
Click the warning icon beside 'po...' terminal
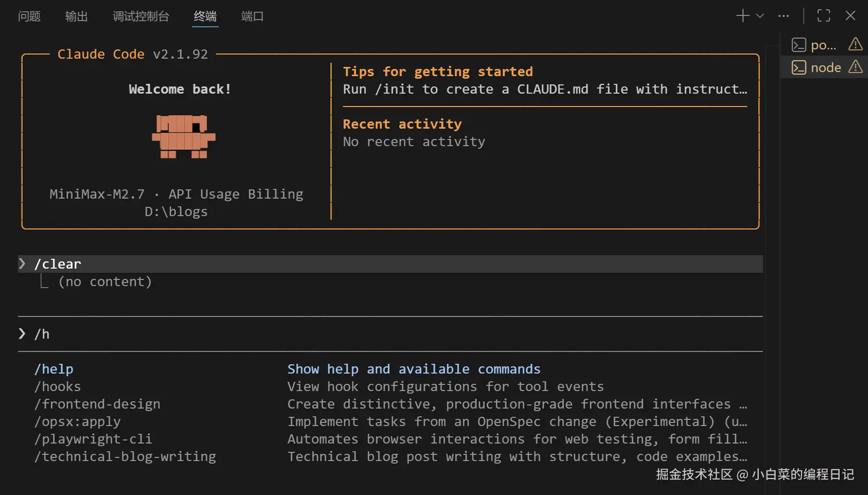[x=855, y=44]
